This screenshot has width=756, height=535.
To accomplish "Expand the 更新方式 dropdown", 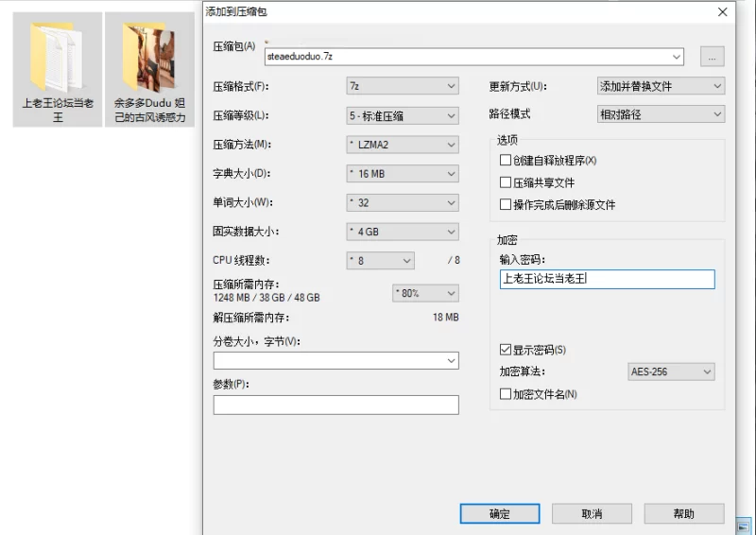I will tap(661, 86).
